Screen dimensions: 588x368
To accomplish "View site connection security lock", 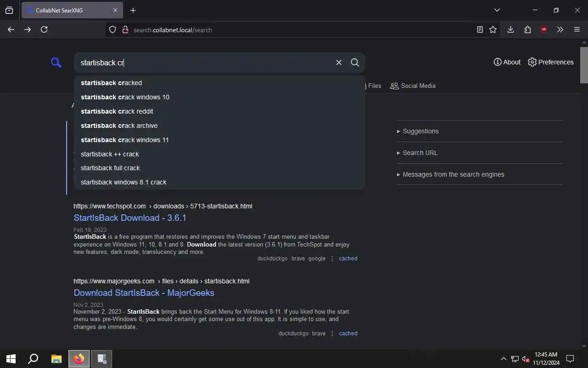I will click(125, 29).
